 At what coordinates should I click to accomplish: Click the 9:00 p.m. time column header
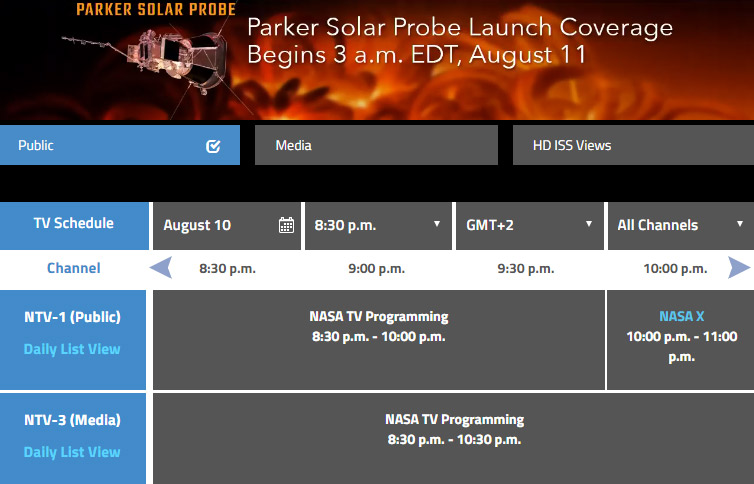tap(377, 268)
